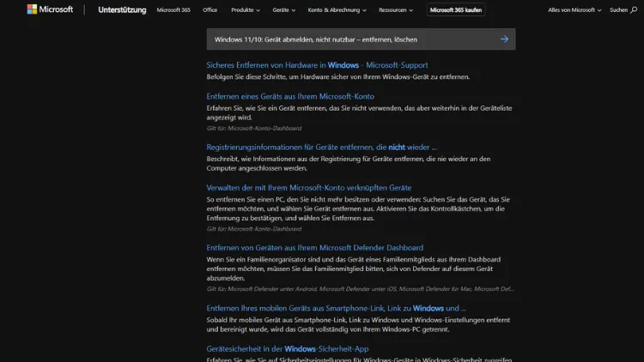The height and width of the screenshot is (362, 644).
Task: Click description 'Beschreibt, wie Informationen aus der Registrierung'
Action: click(x=349, y=163)
